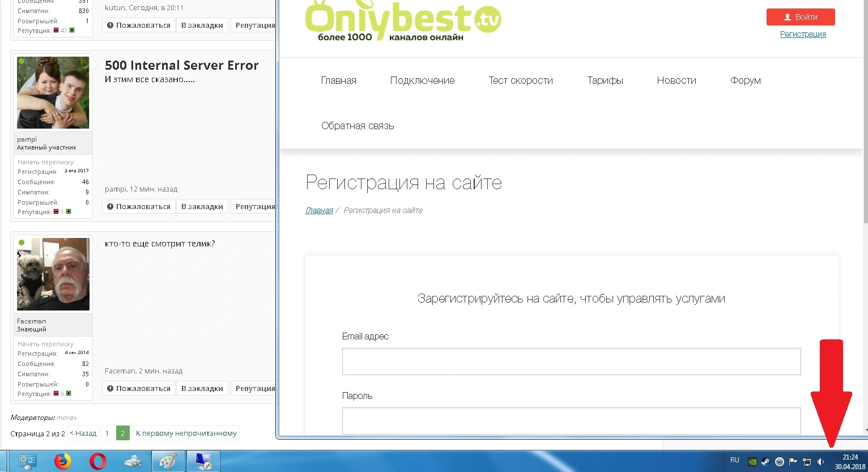
Task: Open Opera browser from the taskbar
Action: coord(97,461)
